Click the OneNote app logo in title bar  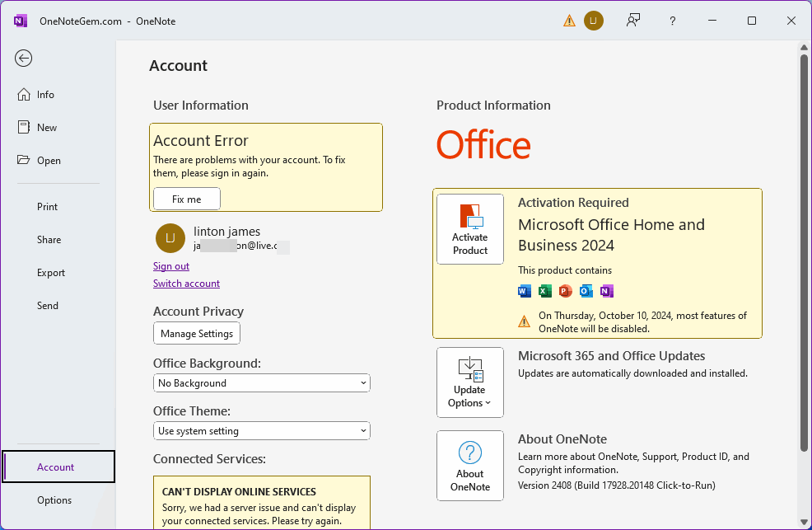pos(21,21)
